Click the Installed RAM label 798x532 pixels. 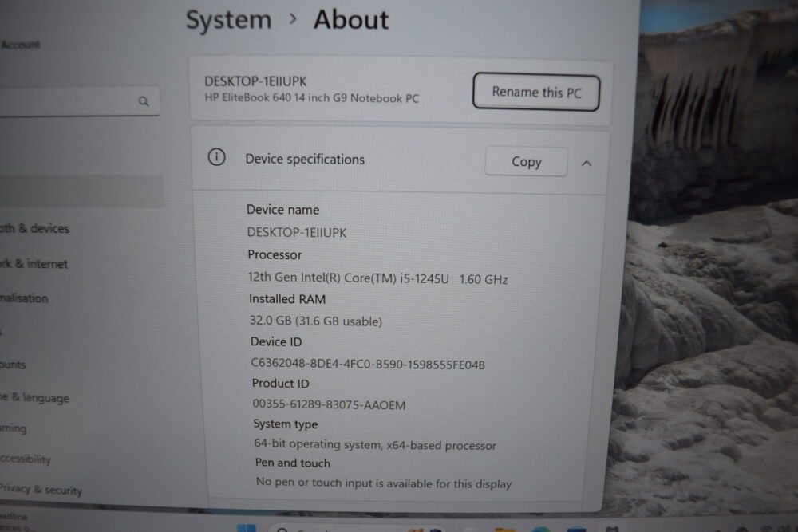(287, 299)
